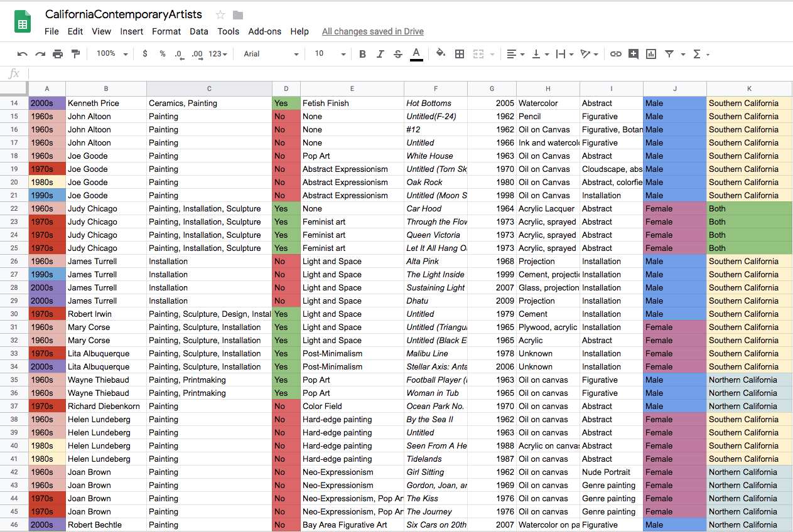
Task: Click the cell 'Color Field'
Action: 352,407
